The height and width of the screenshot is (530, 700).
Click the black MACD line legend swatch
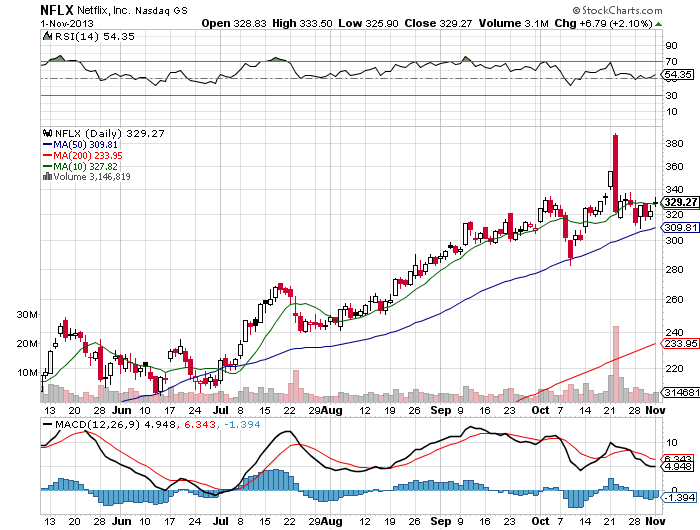tap(47, 425)
